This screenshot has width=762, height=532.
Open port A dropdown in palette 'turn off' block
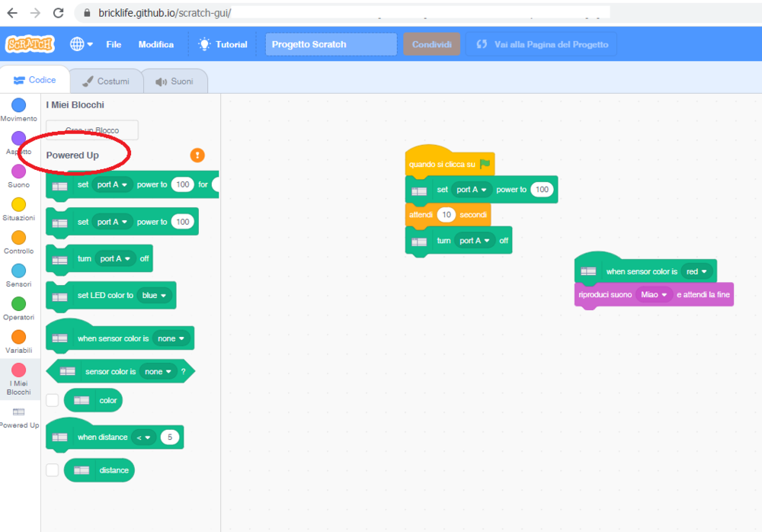tap(115, 258)
